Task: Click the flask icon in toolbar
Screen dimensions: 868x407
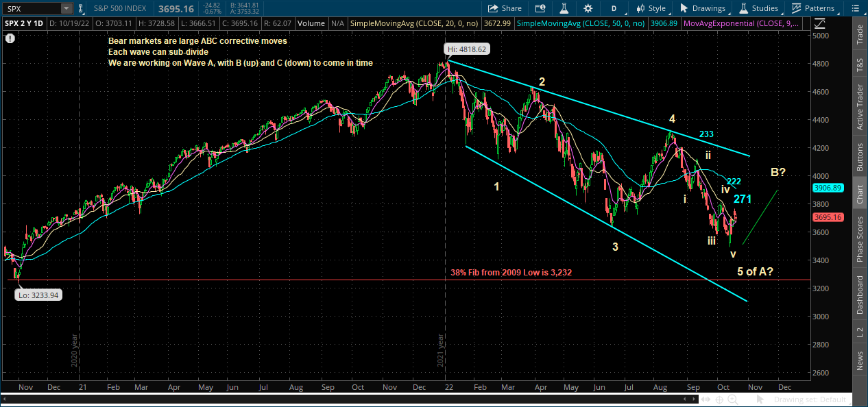Action: point(564,8)
